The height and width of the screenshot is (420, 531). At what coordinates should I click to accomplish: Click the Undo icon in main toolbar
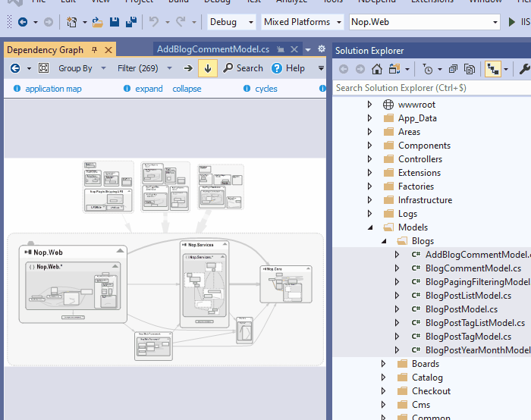pyautogui.click(x=154, y=22)
